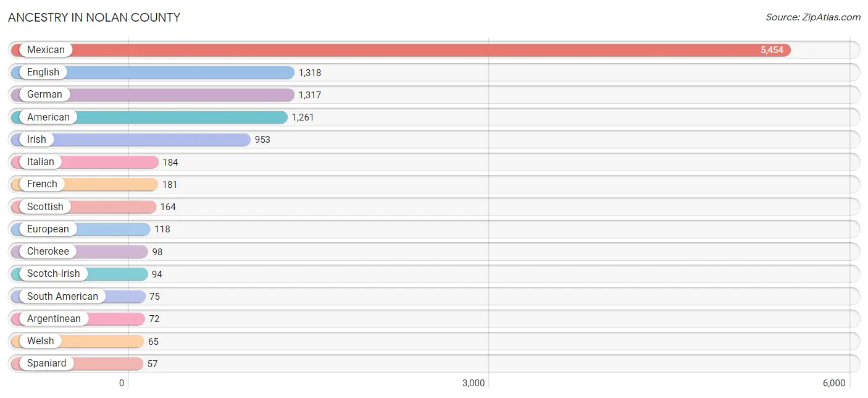868x398 pixels.
Task: Click the 953 value beside Irish bar
Action: (262, 140)
